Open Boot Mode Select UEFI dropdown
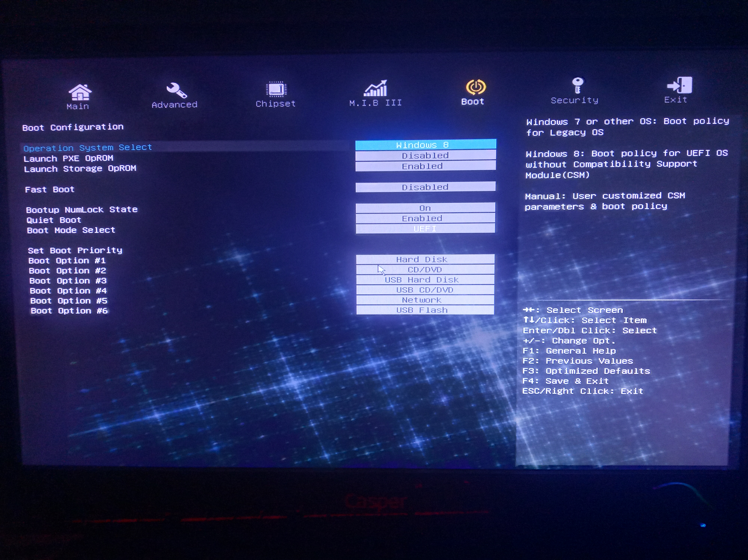The image size is (748, 560). click(425, 229)
